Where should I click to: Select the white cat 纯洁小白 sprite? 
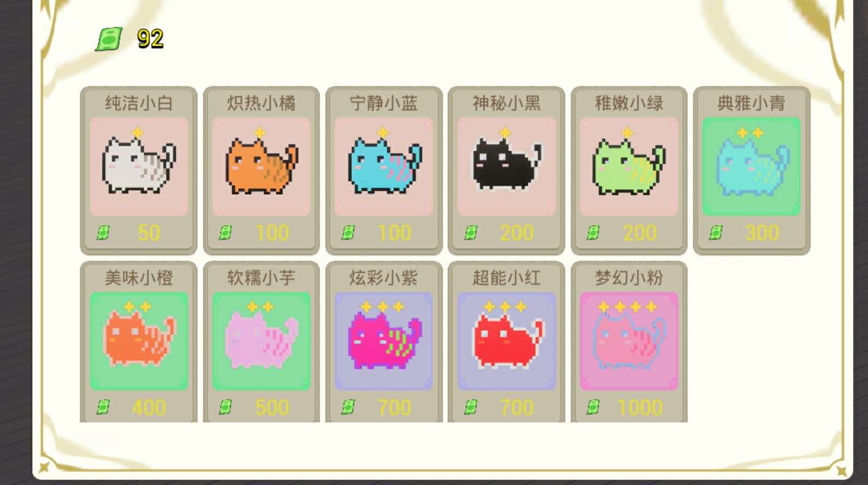[x=139, y=166]
